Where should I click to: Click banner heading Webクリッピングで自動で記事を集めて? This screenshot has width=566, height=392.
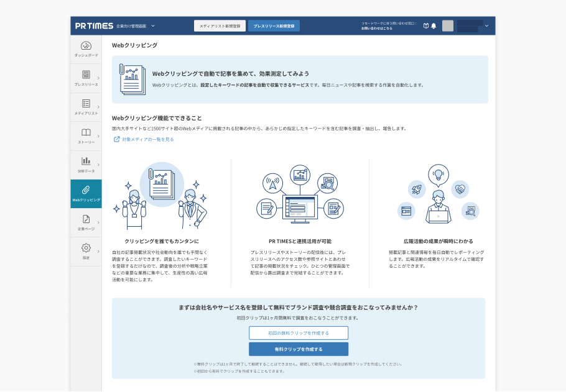230,73
